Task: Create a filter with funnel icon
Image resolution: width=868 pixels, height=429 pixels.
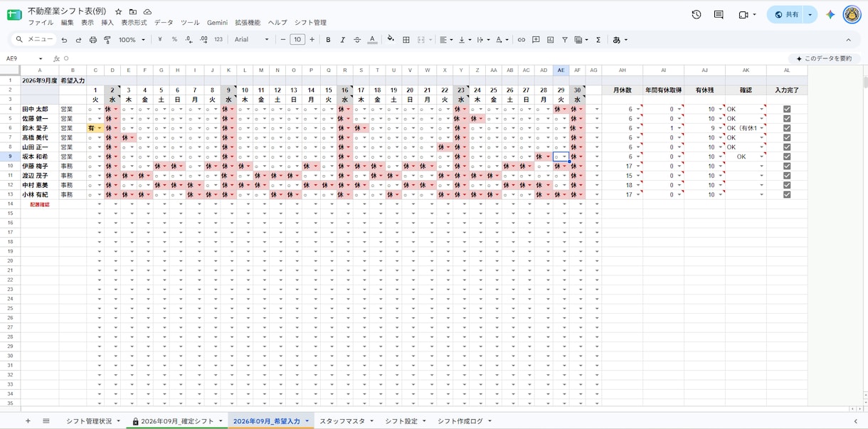Action: pos(565,40)
